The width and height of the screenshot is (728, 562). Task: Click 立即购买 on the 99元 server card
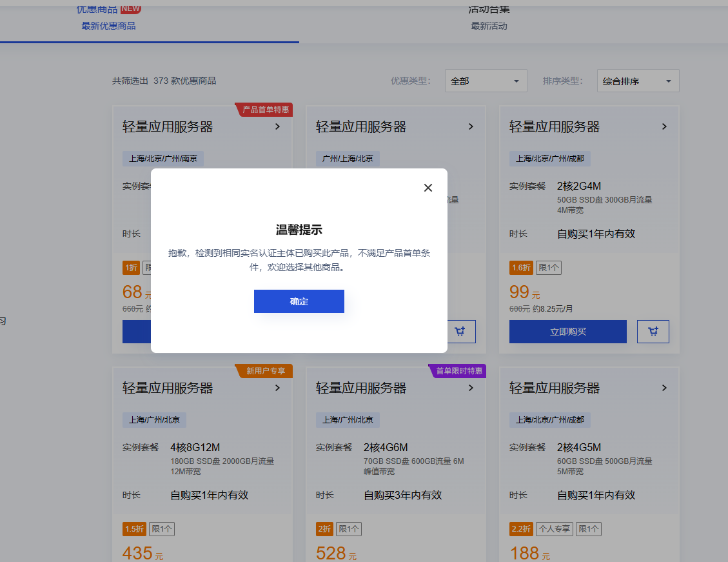[568, 332]
